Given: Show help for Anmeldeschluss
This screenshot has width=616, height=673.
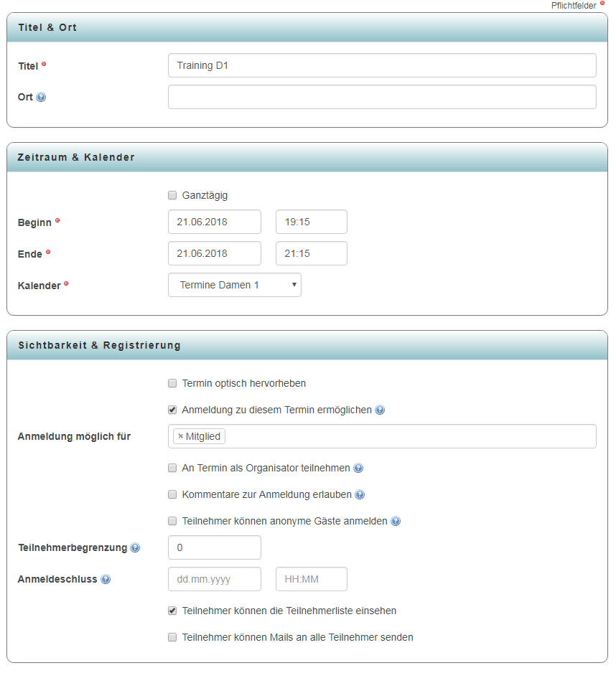Looking at the screenshot, I should [x=106, y=580].
